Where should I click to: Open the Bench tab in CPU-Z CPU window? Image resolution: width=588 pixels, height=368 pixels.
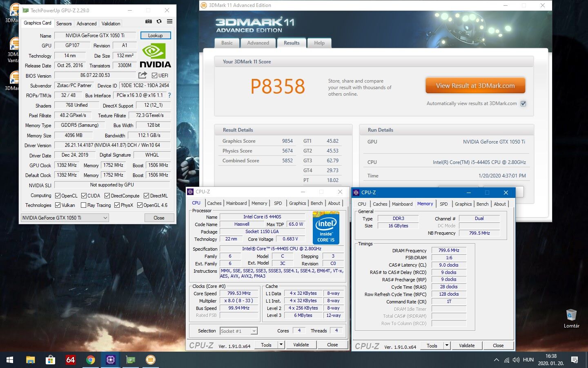click(316, 203)
